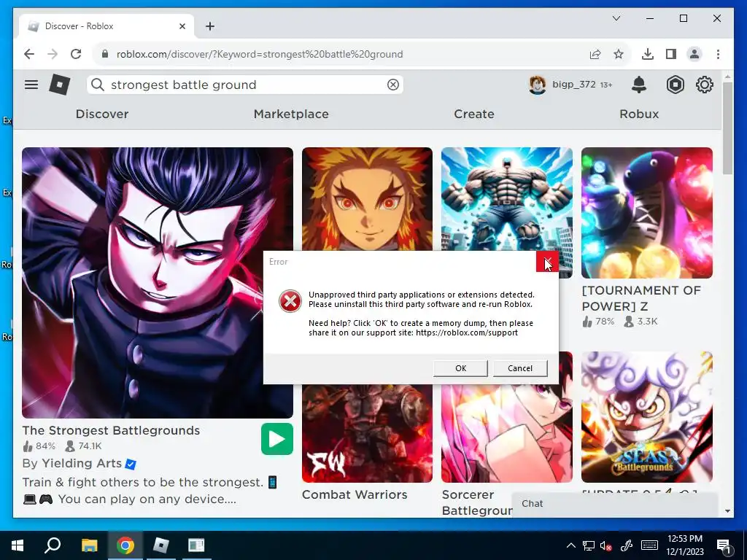View site information via the padlock icon
Image resolution: width=747 pixels, height=560 pixels.
click(x=105, y=54)
